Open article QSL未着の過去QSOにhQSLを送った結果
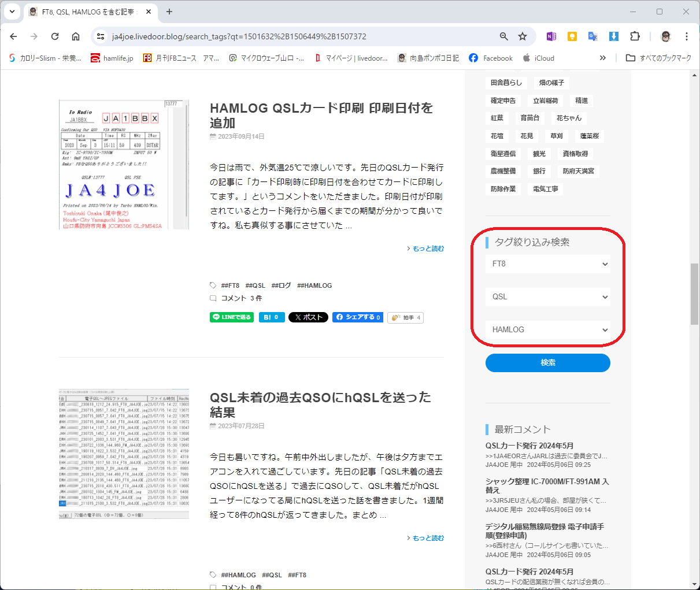 tap(320, 405)
